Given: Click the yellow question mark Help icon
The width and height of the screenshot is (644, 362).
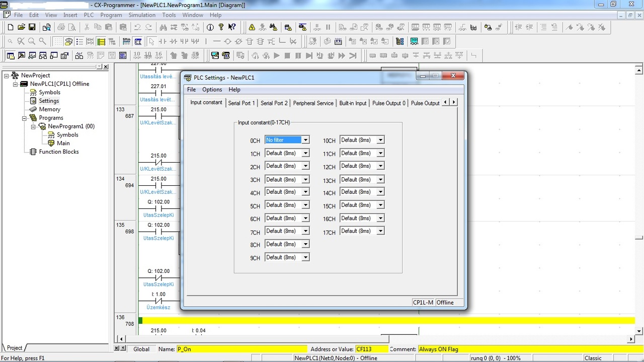Looking at the screenshot, I should 221,27.
